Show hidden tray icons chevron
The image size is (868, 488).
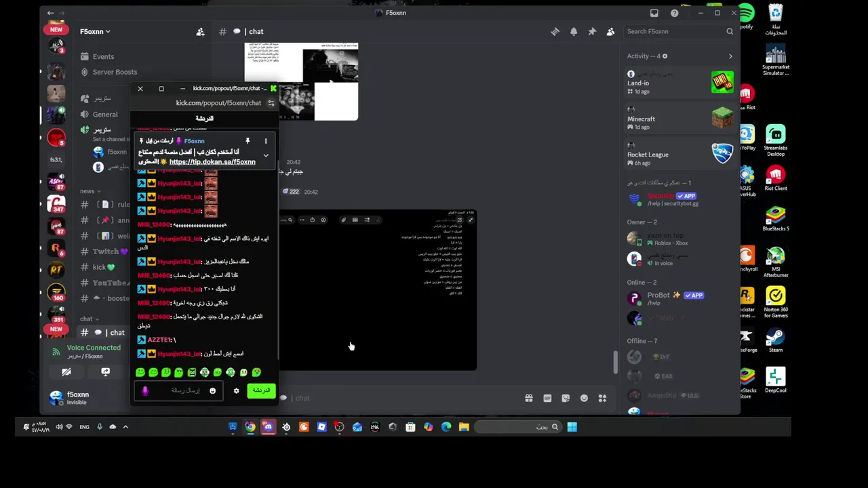coord(125,427)
